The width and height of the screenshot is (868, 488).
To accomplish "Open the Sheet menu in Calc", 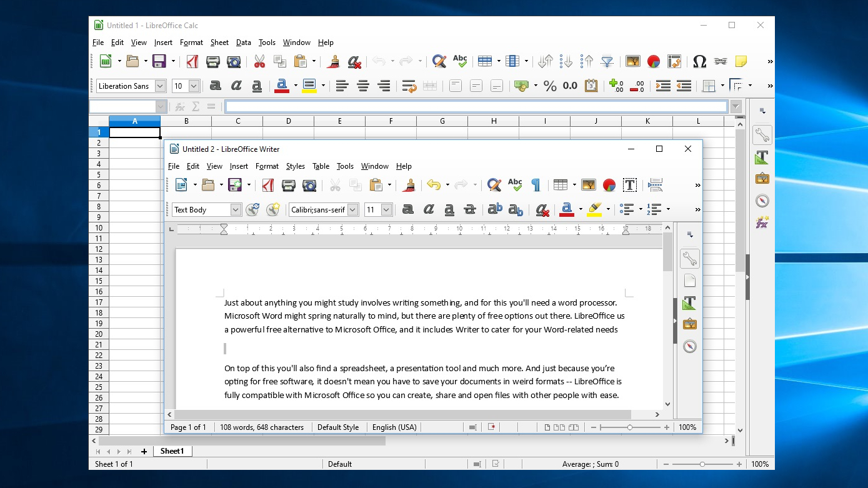I will (219, 42).
